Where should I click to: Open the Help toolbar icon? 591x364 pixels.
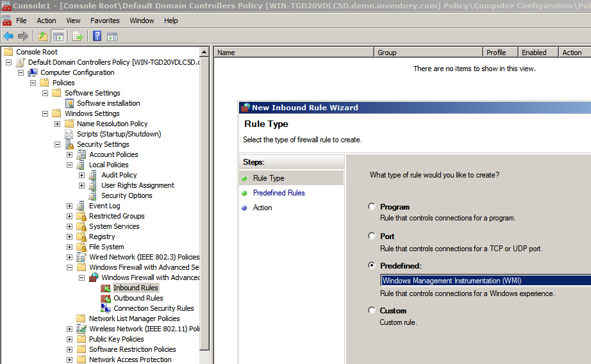(97, 36)
